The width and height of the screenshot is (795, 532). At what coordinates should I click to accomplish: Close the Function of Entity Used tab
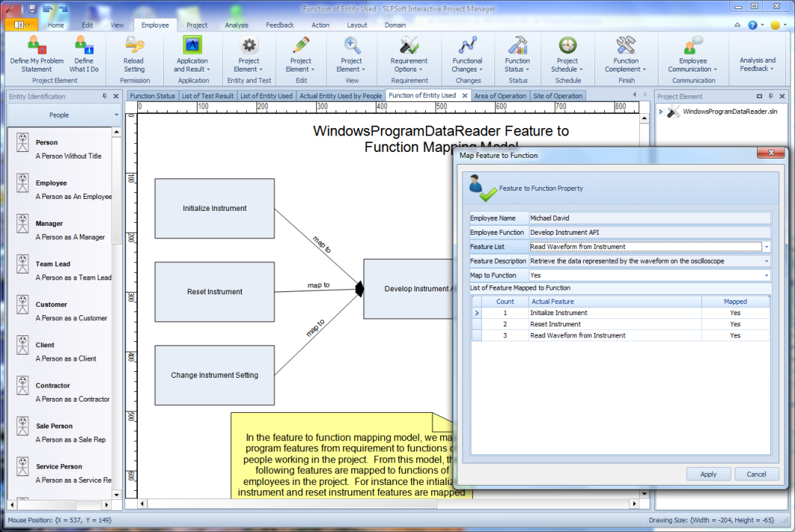coord(465,96)
